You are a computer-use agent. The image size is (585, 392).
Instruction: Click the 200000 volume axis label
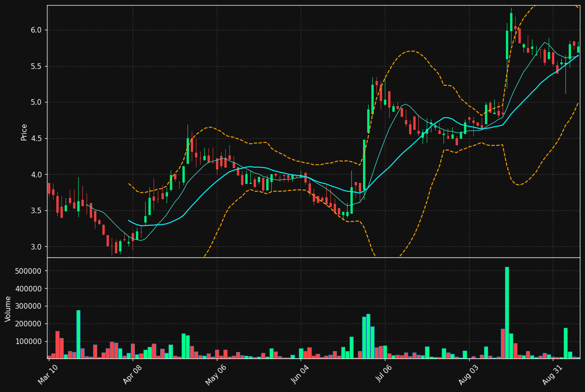click(x=29, y=324)
